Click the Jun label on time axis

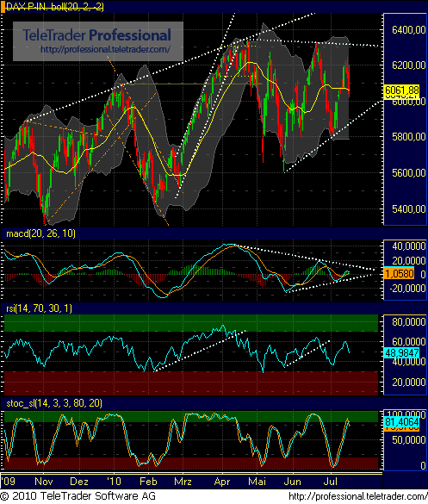[293, 482]
